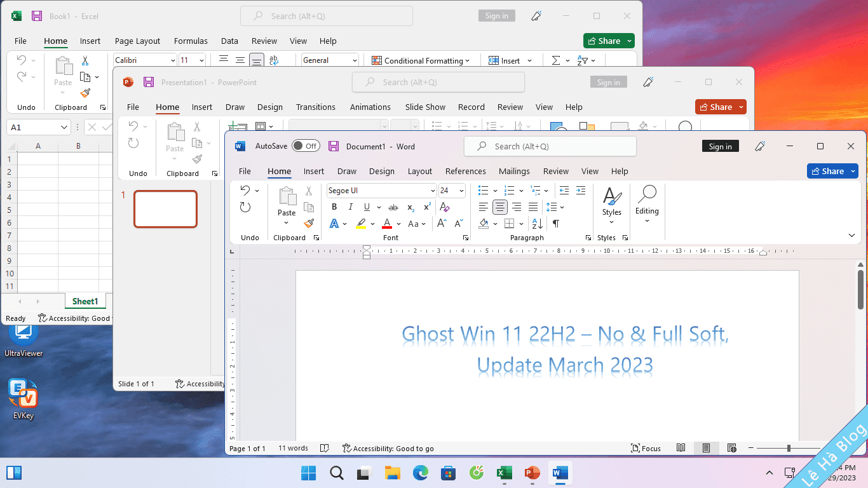The width and height of the screenshot is (868, 488).
Task: Save the PowerPoint presentation via save icon
Action: pos(149,82)
